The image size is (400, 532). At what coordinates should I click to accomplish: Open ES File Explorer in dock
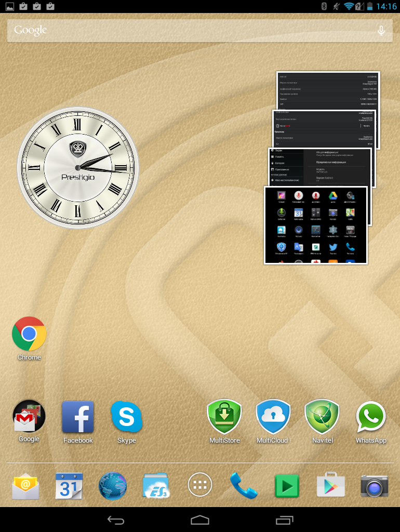coord(156,486)
